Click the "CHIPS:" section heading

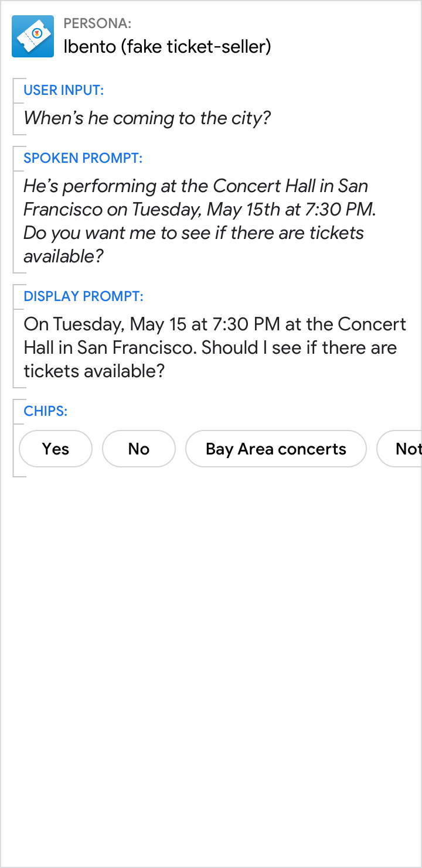click(x=46, y=411)
